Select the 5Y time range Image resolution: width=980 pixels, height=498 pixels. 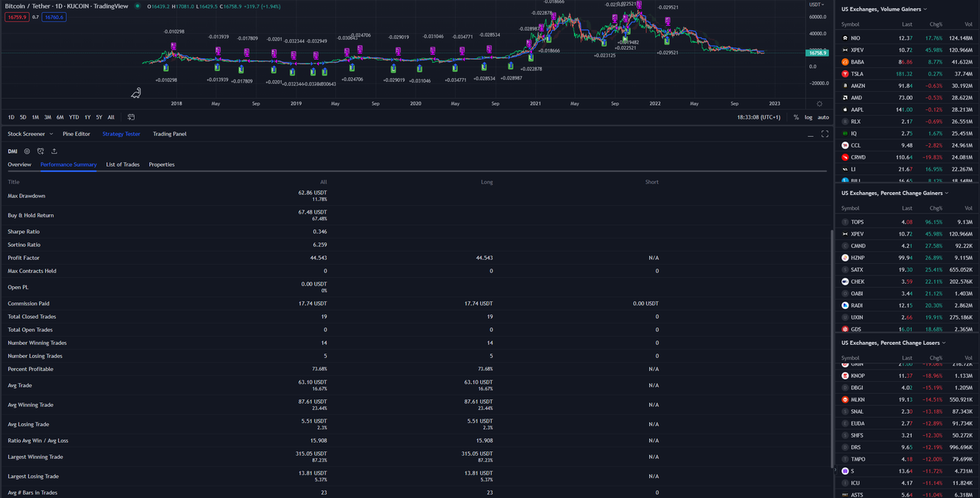99,117
